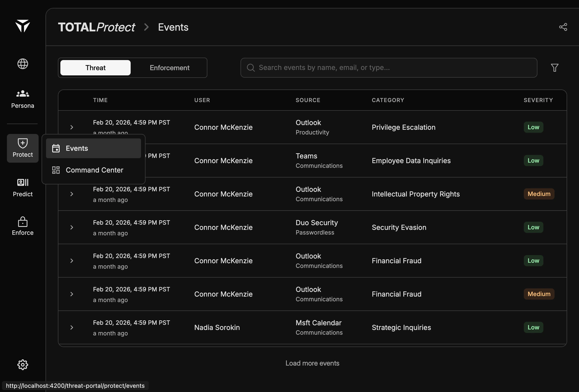Click Load more events

point(312,363)
